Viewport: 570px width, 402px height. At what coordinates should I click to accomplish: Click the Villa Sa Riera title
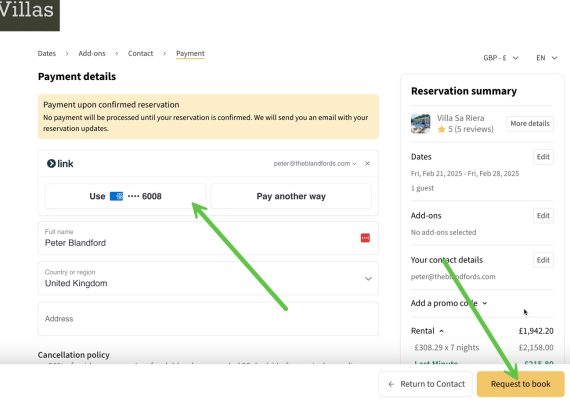point(461,118)
